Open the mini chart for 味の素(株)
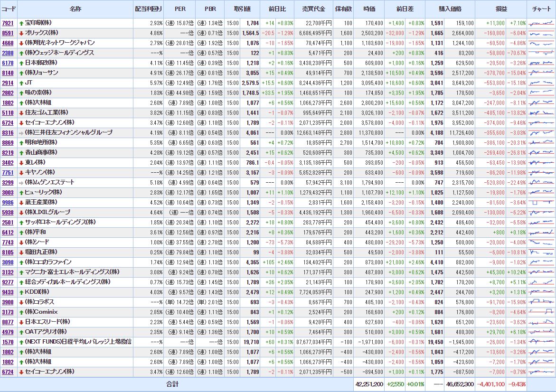This screenshot has width=556, height=392. tap(541, 93)
